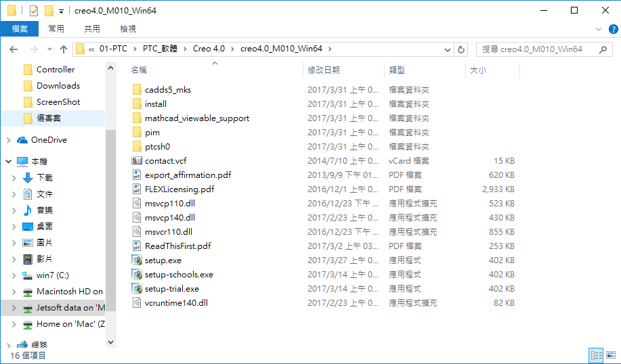This screenshot has width=621, height=364.
Task: Switch to details view layout
Action: tap(596, 355)
